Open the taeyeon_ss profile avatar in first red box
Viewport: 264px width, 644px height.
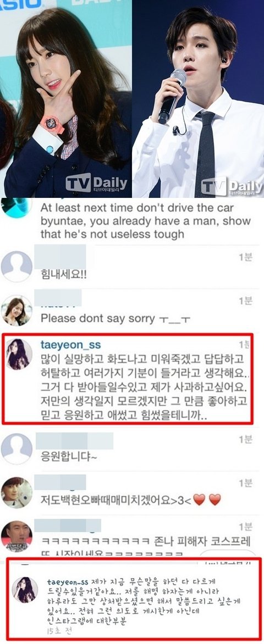pyautogui.click(x=17, y=354)
